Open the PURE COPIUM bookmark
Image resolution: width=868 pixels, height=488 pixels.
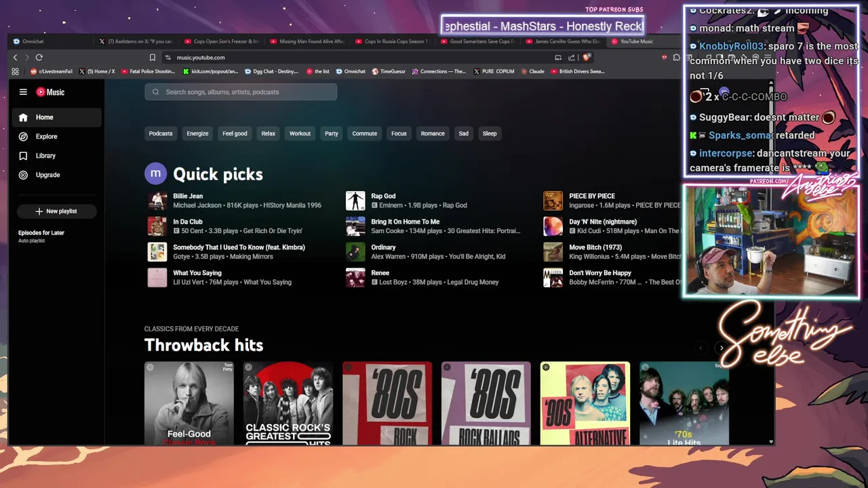tap(494, 71)
